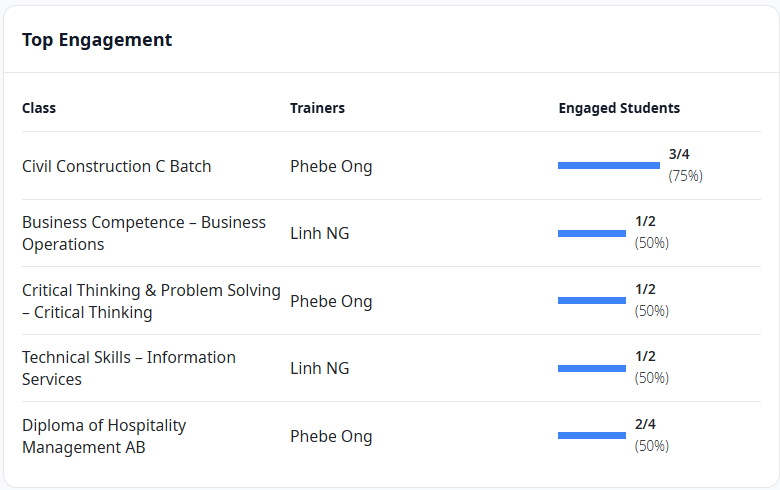Click the Top Engagement heading
780x490 pixels.
(97, 40)
